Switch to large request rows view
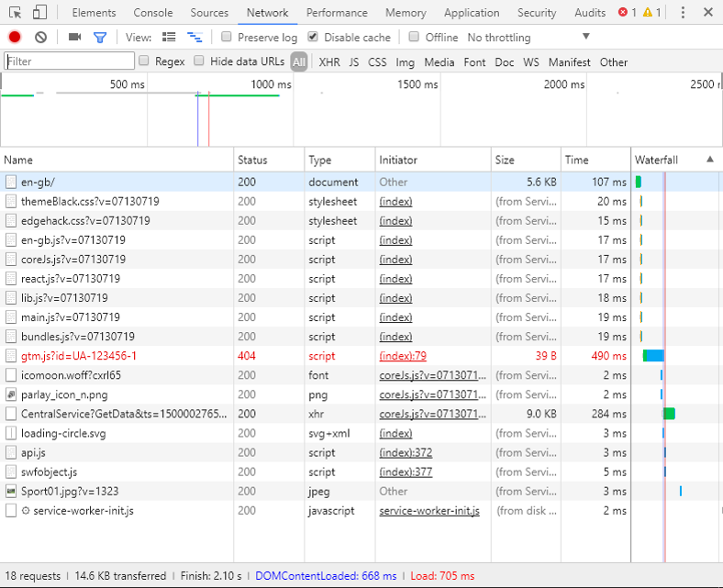The height and width of the screenshot is (588, 723). pyautogui.click(x=169, y=38)
